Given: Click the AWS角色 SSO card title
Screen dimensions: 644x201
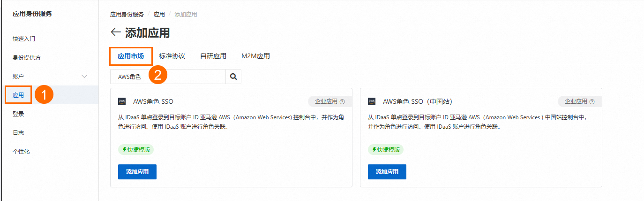Looking at the screenshot, I should (x=153, y=101).
